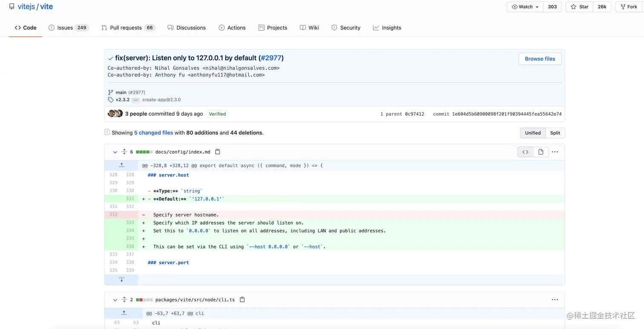Switch to Unified diff view
This screenshot has width=644, height=329.
pos(532,133)
